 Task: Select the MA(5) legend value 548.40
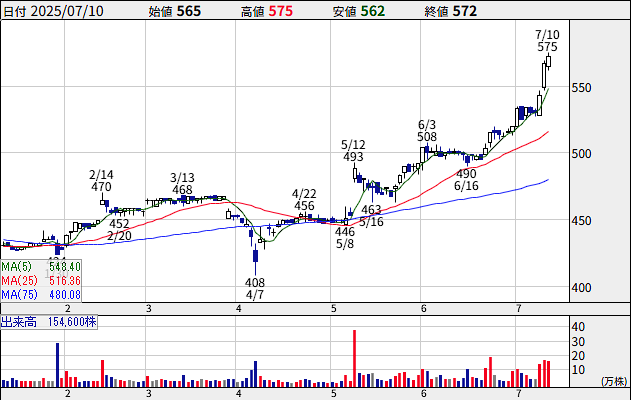click(65, 266)
